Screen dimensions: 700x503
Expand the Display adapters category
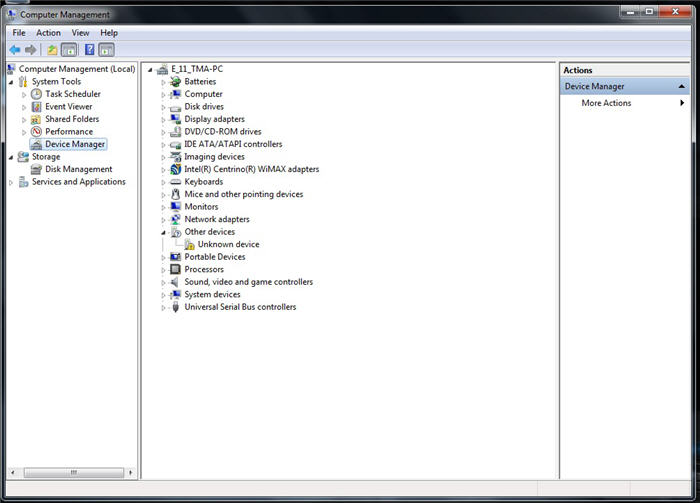(163, 120)
